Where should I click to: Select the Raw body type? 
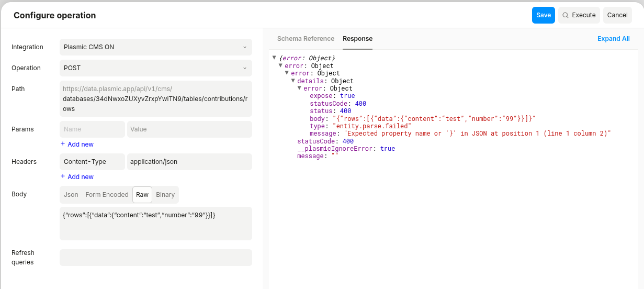coord(142,195)
